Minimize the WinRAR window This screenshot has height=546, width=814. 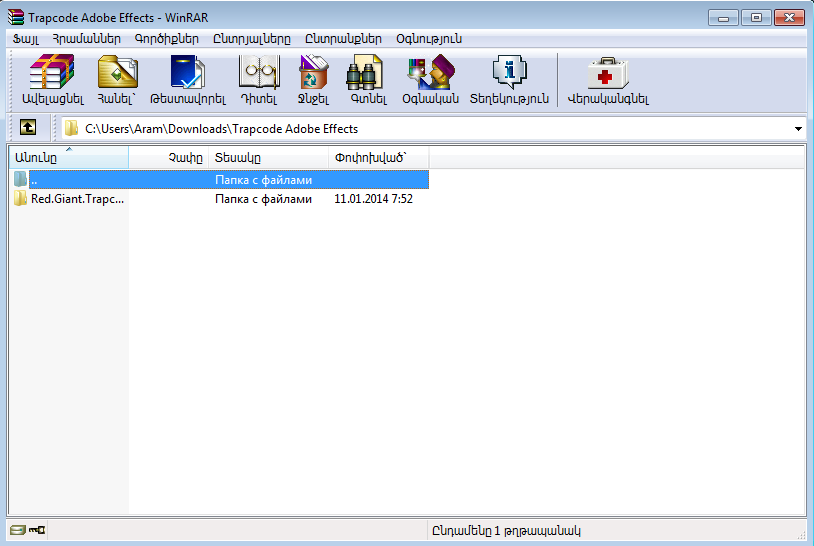point(723,18)
